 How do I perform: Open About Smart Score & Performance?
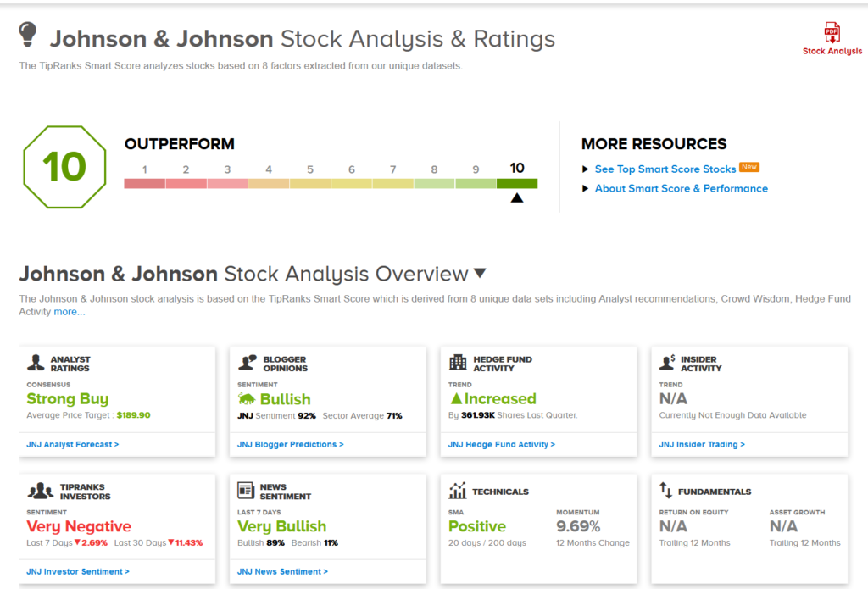click(681, 189)
